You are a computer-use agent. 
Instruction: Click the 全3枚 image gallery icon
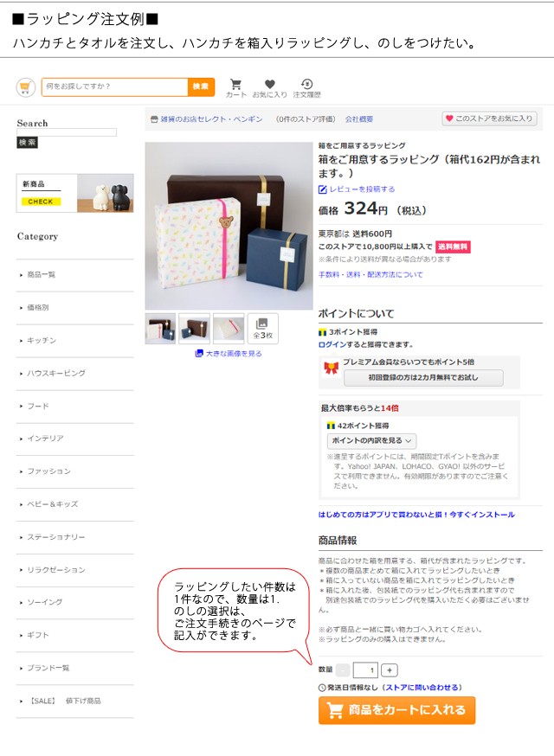pyautogui.click(x=262, y=329)
